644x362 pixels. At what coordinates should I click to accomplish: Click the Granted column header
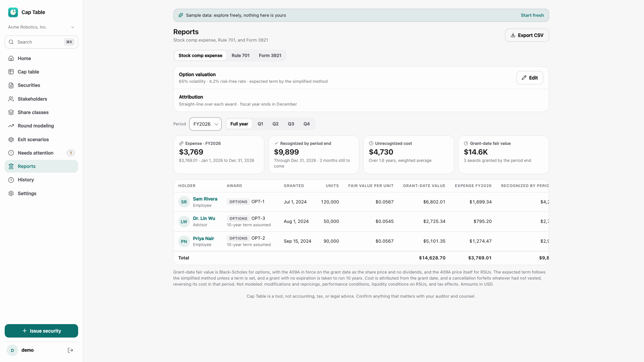click(x=294, y=186)
